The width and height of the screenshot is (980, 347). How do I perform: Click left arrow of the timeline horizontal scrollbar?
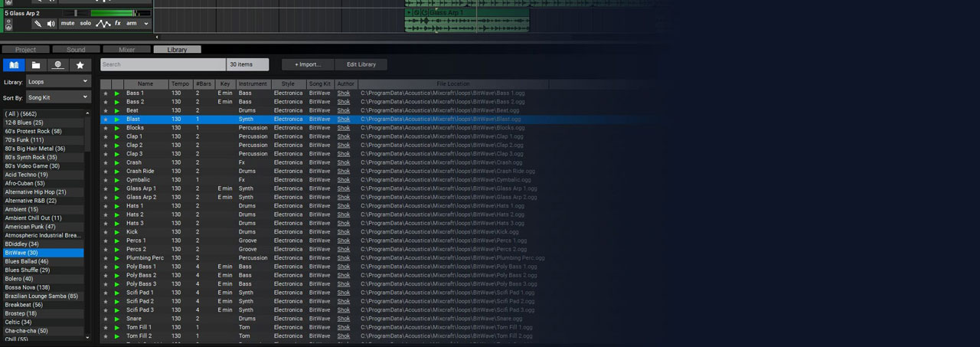[x=157, y=37]
